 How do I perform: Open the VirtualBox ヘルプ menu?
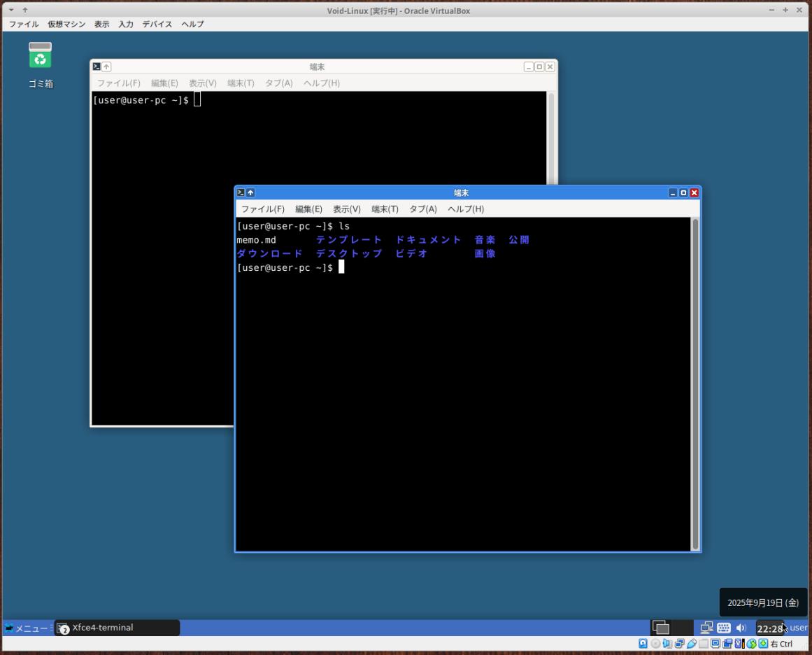192,24
